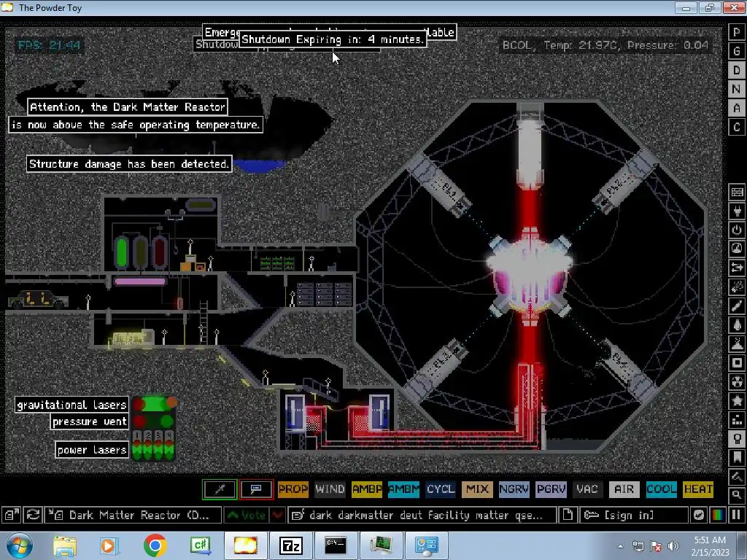
Task: Click the 'pressure vent' sign
Action: click(x=90, y=421)
